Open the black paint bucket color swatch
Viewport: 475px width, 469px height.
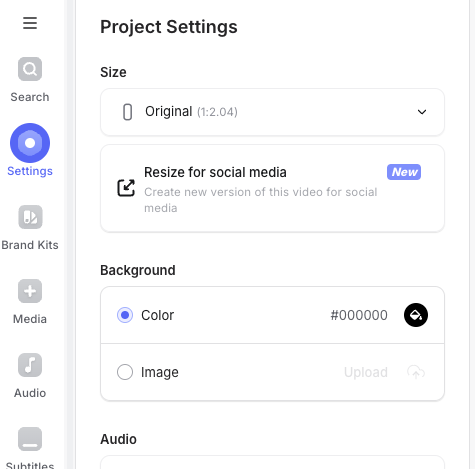point(416,315)
